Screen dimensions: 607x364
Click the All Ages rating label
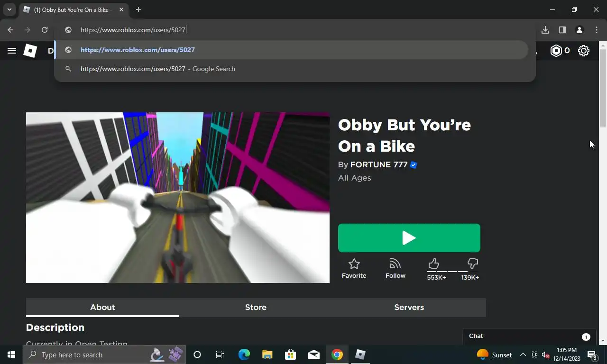[355, 178]
